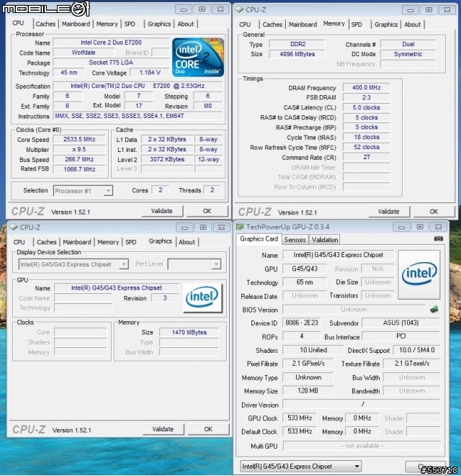Switch to Caches tab in processor window

[45, 24]
